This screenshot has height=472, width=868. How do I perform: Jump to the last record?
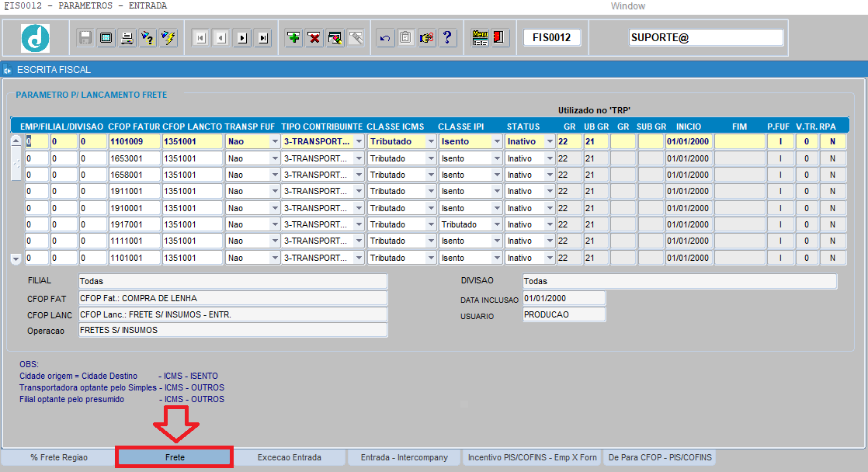(x=263, y=37)
